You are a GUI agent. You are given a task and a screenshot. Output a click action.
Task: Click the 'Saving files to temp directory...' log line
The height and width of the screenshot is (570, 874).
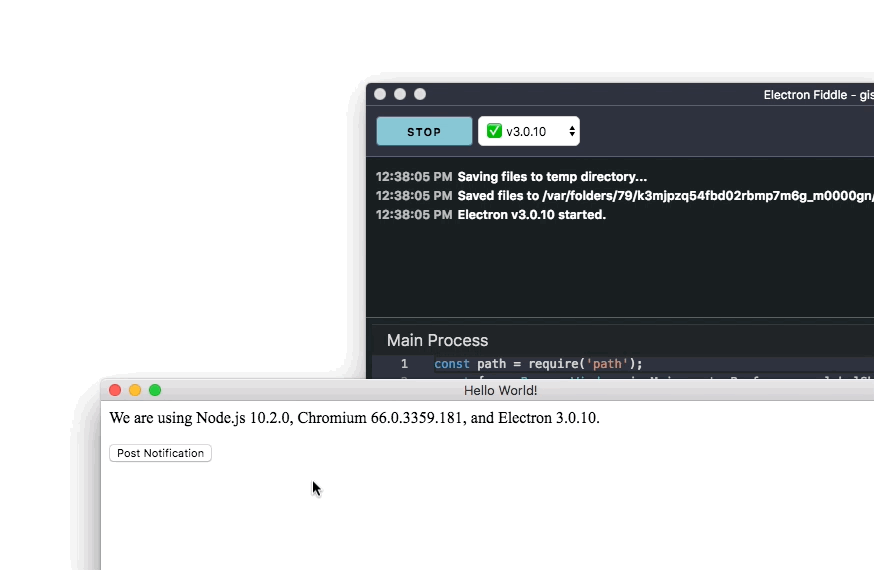[511, 177]
